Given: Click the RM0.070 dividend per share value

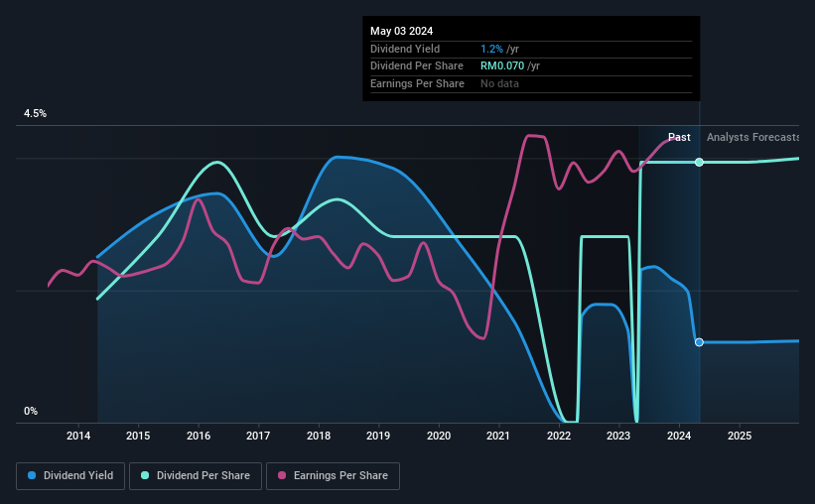Looking at the screenshot, I should (x=502, y=66).
